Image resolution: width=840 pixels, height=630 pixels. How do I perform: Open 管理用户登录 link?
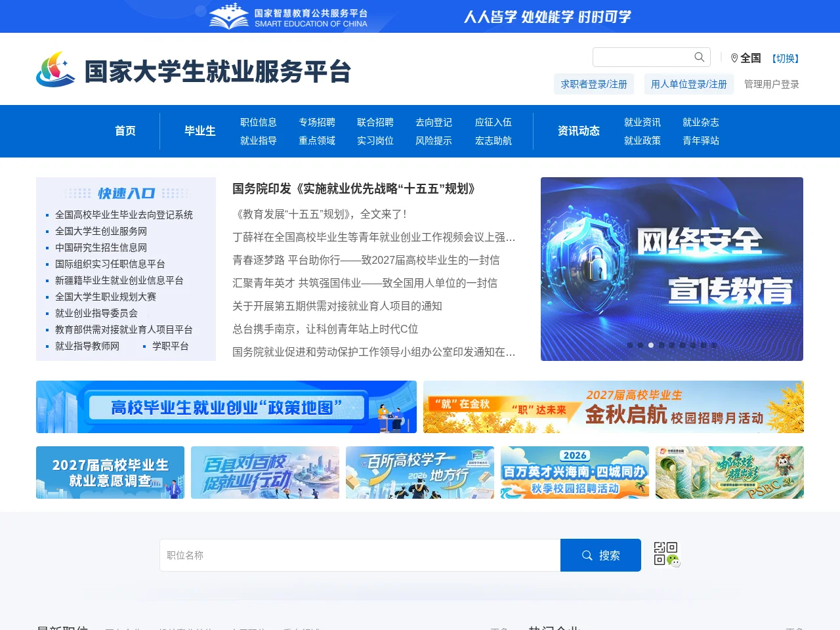(x=772, y=84)
